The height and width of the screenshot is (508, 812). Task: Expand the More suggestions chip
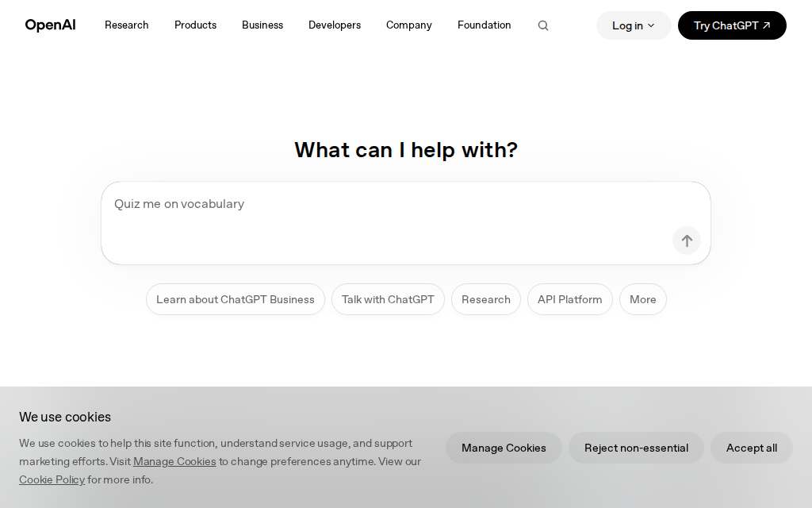click(642, 299)
